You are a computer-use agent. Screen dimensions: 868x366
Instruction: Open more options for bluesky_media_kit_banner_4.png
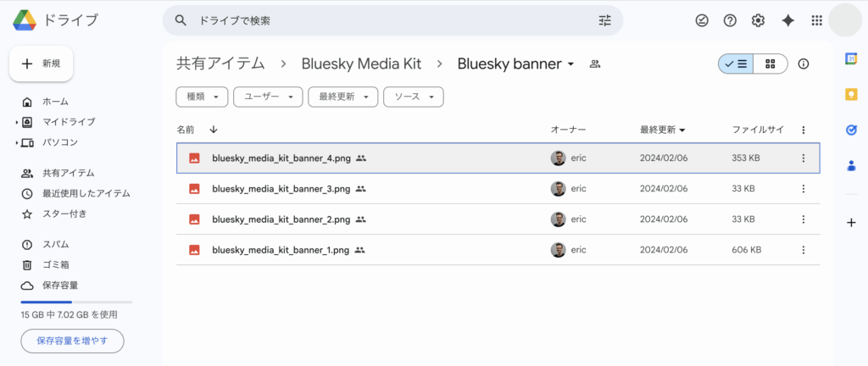[x=804, y=158]
